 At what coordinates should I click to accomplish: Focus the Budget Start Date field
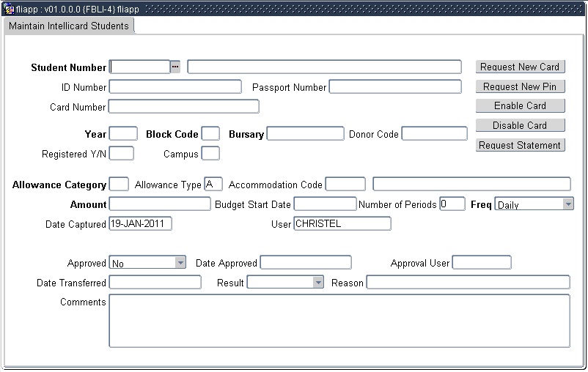click(325, 204)
